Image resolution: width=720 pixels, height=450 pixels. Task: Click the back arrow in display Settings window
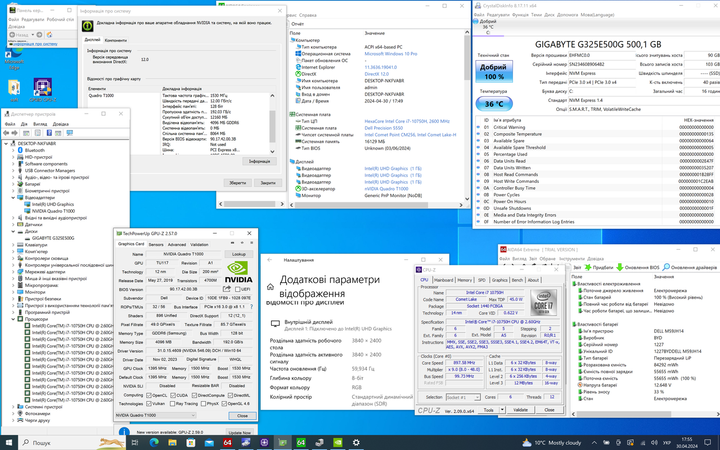pyautogui.click(x=270, y=260)
